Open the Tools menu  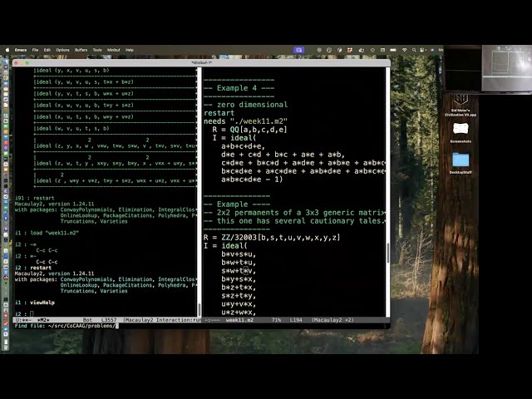97,50
